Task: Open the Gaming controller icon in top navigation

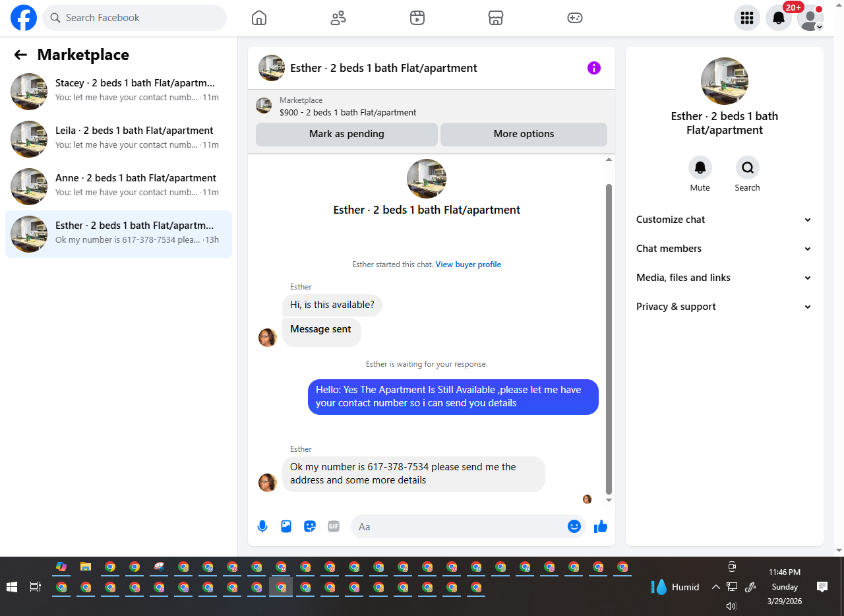Action: [575, 18]
